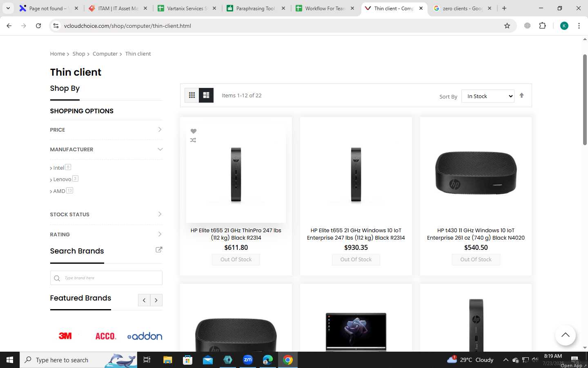
Task: Click Out Of Stock under $540.50 product
Action: pyautogui.click(x=476, y=259)
